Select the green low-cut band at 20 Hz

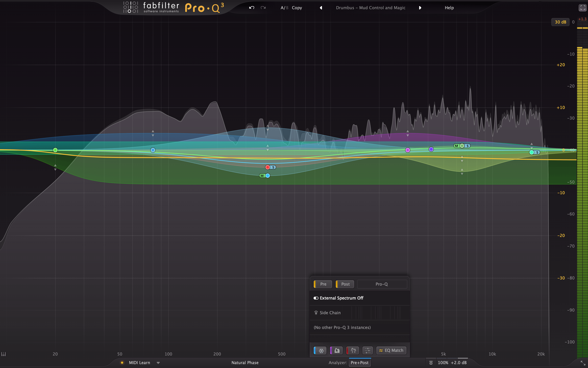pyautogui.click(x=55, y=150)
